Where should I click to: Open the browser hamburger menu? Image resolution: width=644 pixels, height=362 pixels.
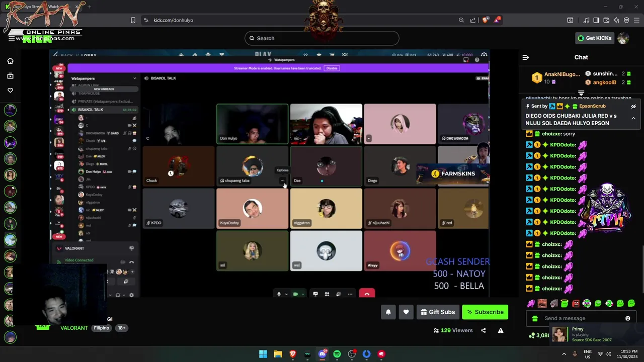pyautogui.click(x=636, y=20)
